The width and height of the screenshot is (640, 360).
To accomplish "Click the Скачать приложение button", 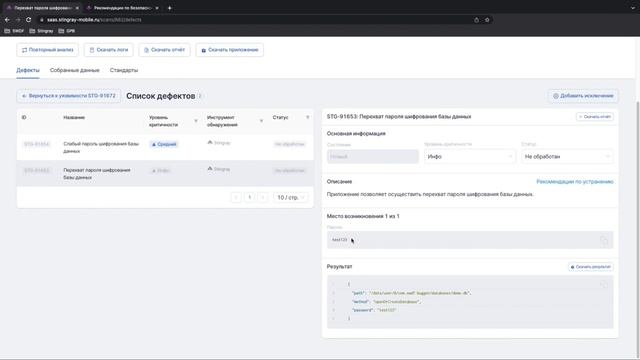I will 229,50.
